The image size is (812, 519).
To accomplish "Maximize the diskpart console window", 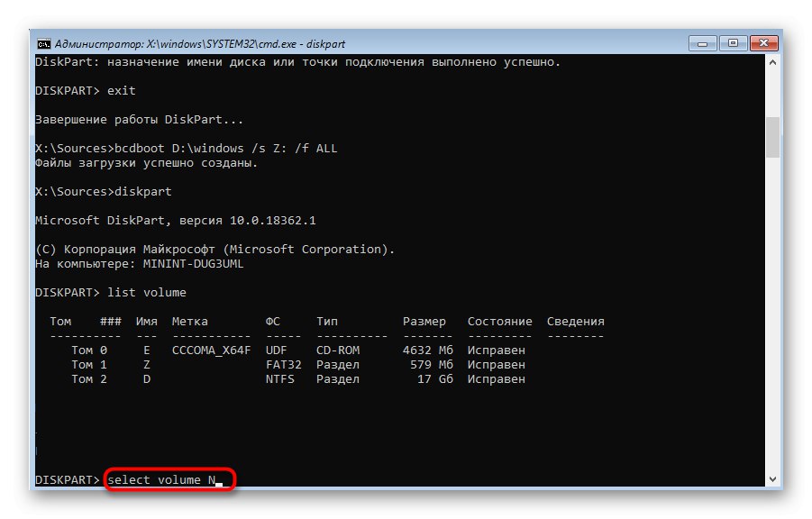I will pos(733,43).
